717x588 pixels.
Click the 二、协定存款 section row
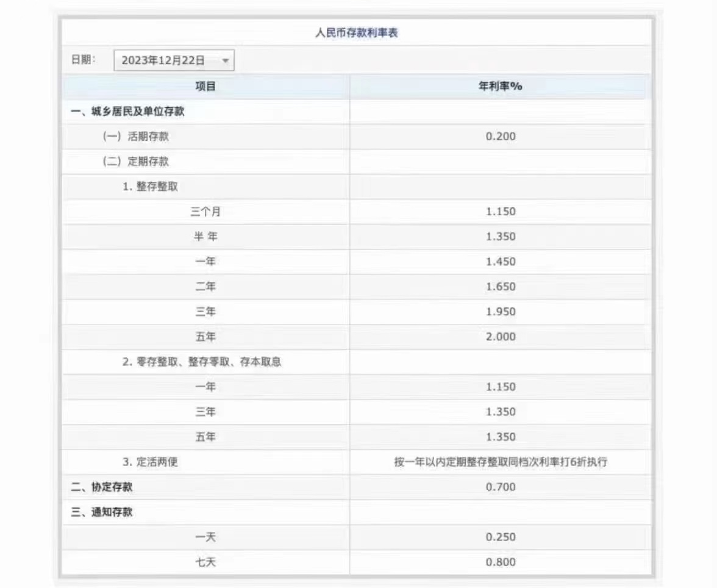tap(102, 487)
